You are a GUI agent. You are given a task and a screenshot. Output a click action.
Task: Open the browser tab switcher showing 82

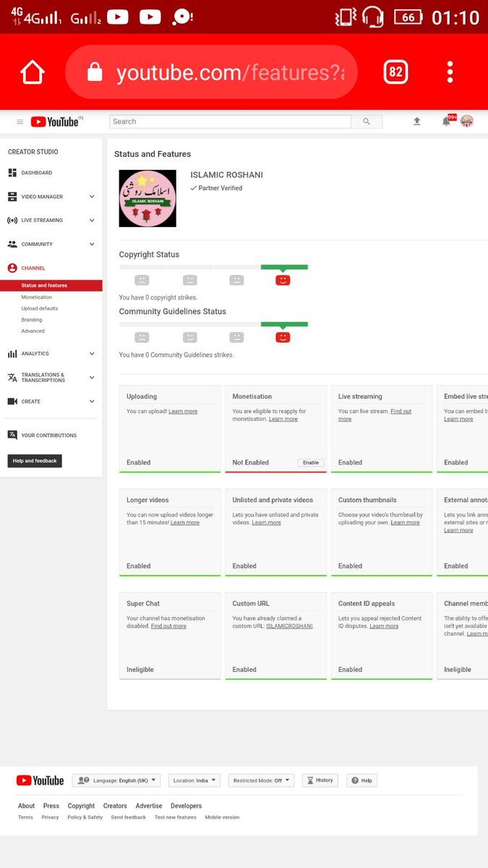pos(395,72)
